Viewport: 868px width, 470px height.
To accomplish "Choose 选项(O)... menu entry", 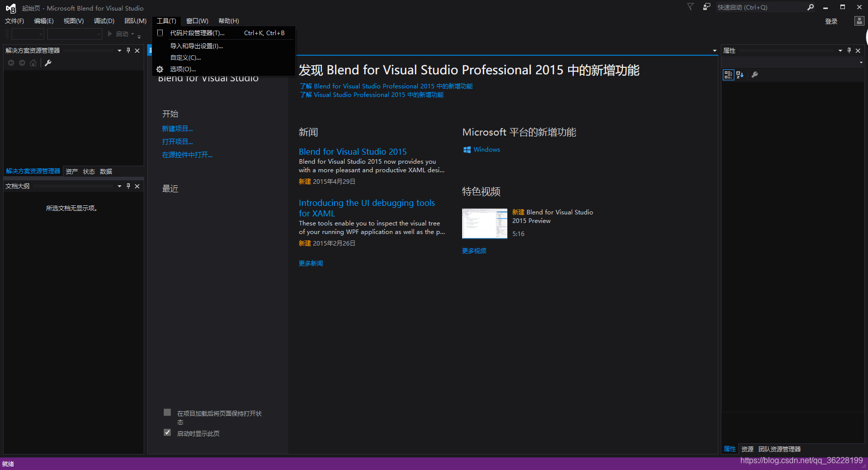I will [224, 69].
